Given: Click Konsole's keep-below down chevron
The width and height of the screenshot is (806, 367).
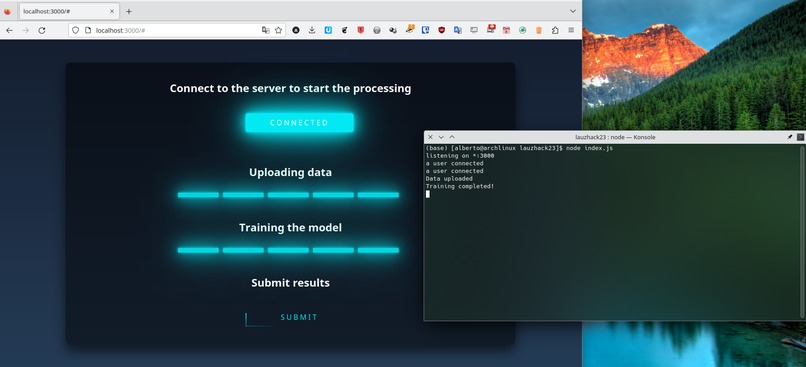Looking at the screenshot, I should point(441,137).
